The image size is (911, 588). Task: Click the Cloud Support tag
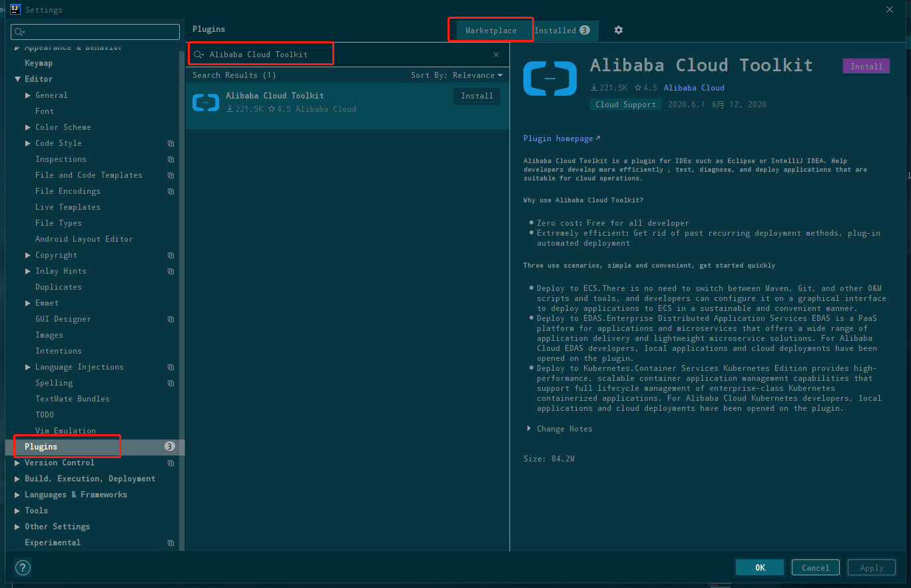point(625,105)
